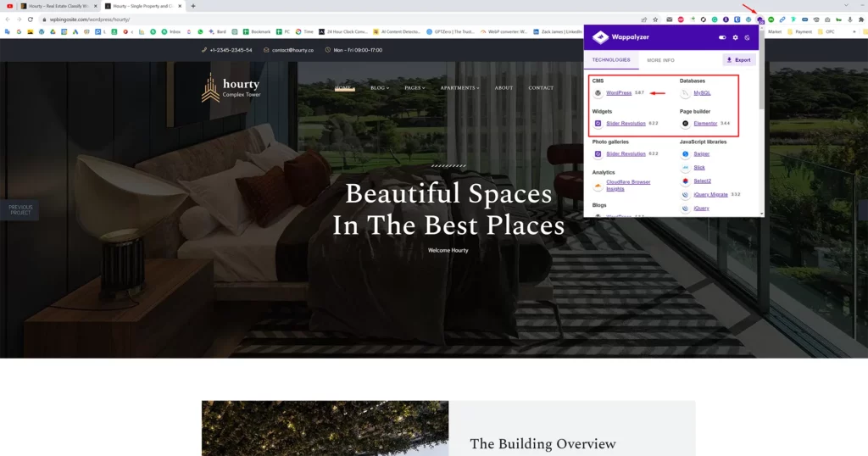This screenshot has width=868, height=456.
Task: Click the PREVIOUS PROJECT side button
Action: (x=20, y=209)
